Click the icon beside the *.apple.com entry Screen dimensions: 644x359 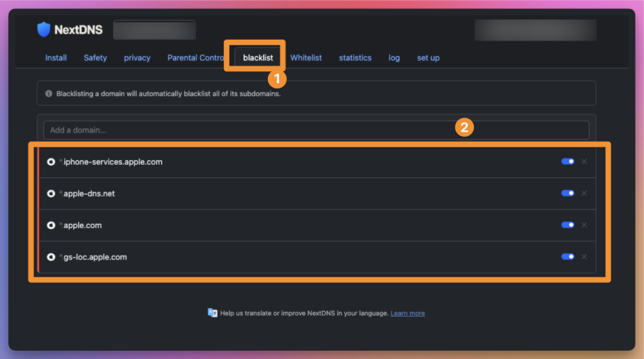tap(51, 225)
